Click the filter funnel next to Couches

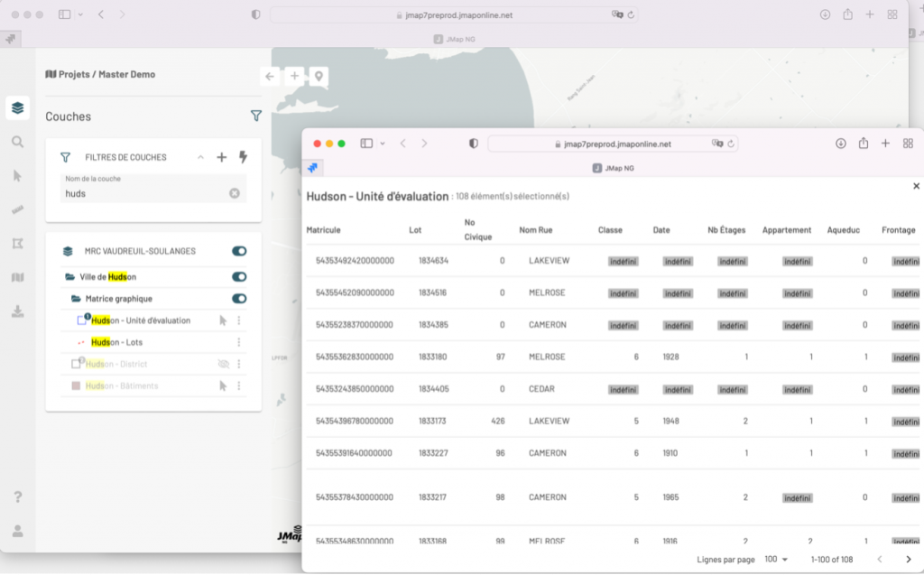pos(255,116)
